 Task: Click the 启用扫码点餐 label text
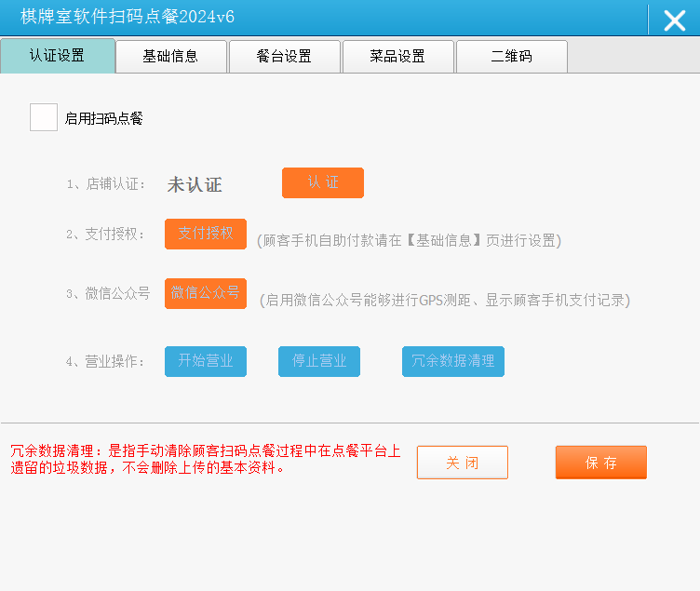point(103,119)
